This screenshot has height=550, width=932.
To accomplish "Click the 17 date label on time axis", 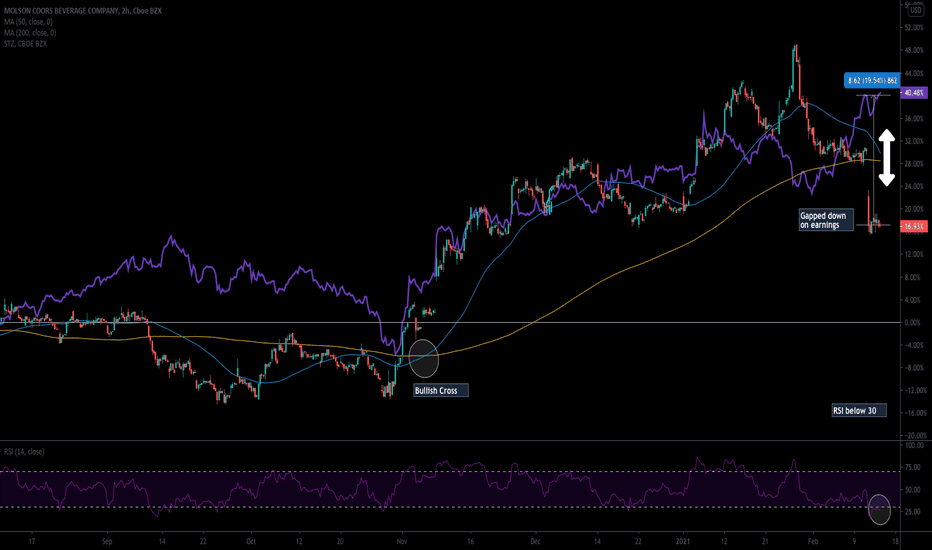I will [32, 542].
